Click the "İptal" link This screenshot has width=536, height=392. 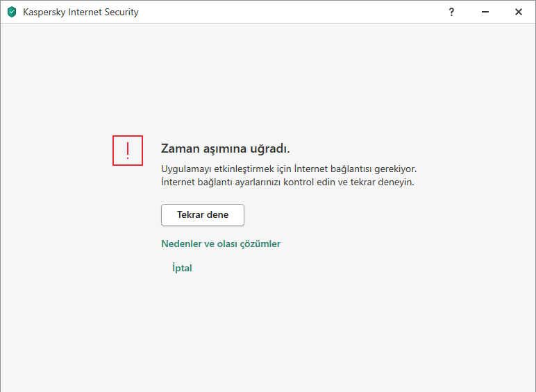(182, 268)
